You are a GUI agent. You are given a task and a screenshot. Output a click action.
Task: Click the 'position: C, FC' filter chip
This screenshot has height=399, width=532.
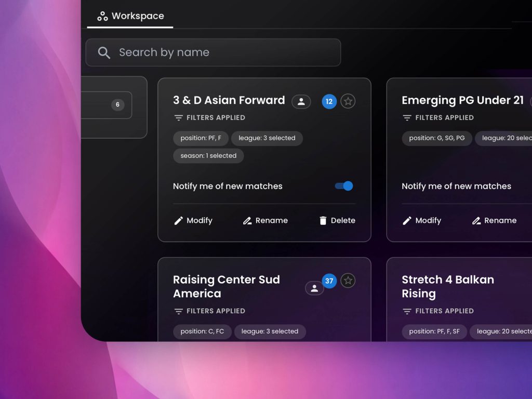202,331
